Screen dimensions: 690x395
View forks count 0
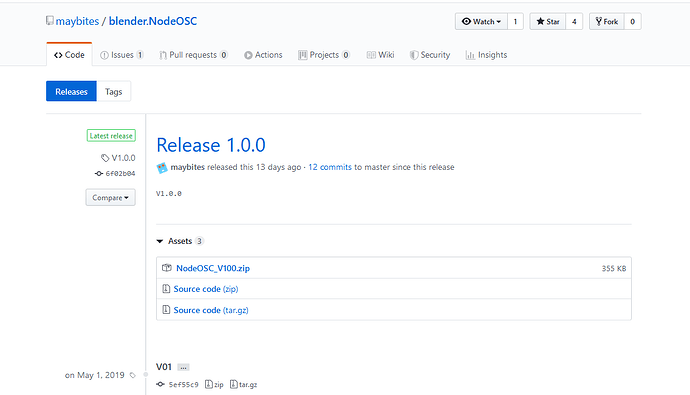tap(632, 22)
